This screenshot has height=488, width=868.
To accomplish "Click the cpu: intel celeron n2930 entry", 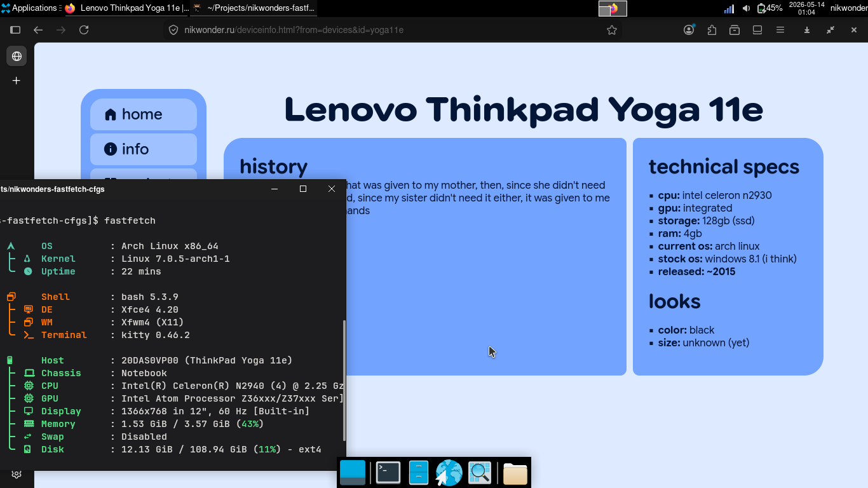I will click(x=715, y=196).
